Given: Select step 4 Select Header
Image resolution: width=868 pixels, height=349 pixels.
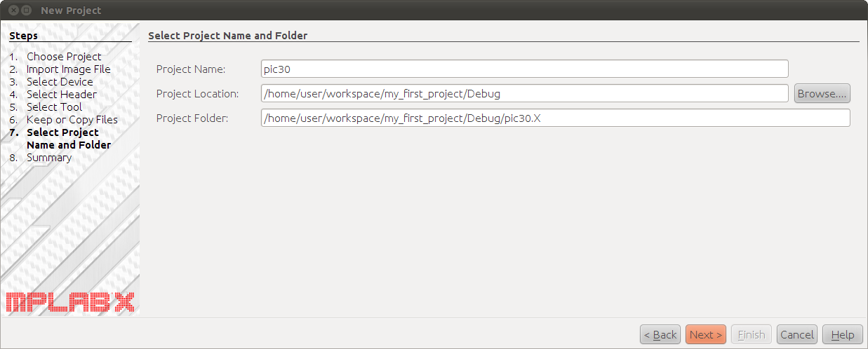Looking at the screenshot, I should click(x=62, y=95).
